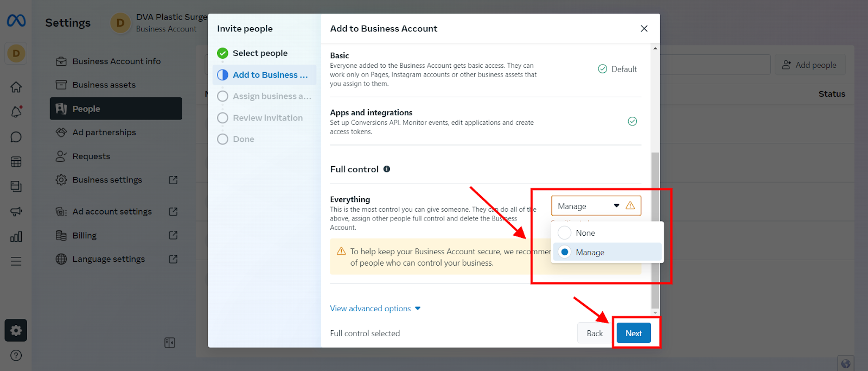This screenshot has width=868, height=371.
Task: Open Language settings menu item
Action: tap(116, 259)
